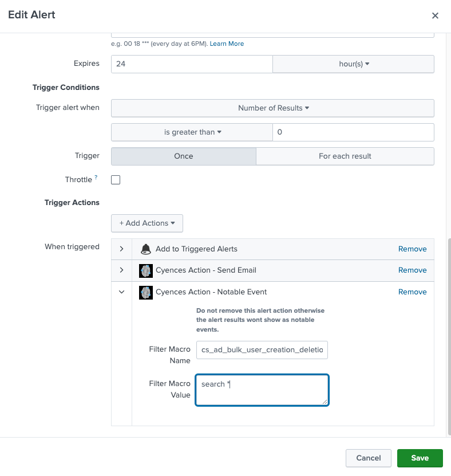Click the Cyences icon for Notable Event action
Image resolution: width=451 pixels, height=476 pixels.
click(x=146, y=292)
